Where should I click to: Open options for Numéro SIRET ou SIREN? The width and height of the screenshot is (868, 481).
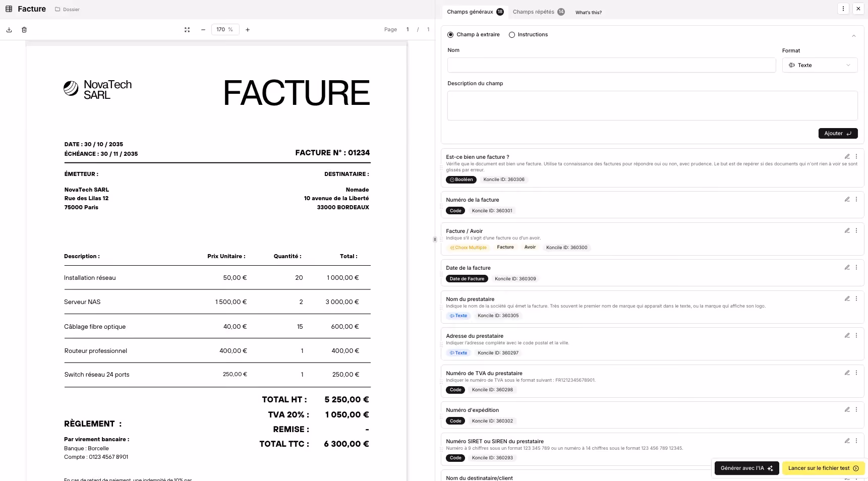(856, 441)
